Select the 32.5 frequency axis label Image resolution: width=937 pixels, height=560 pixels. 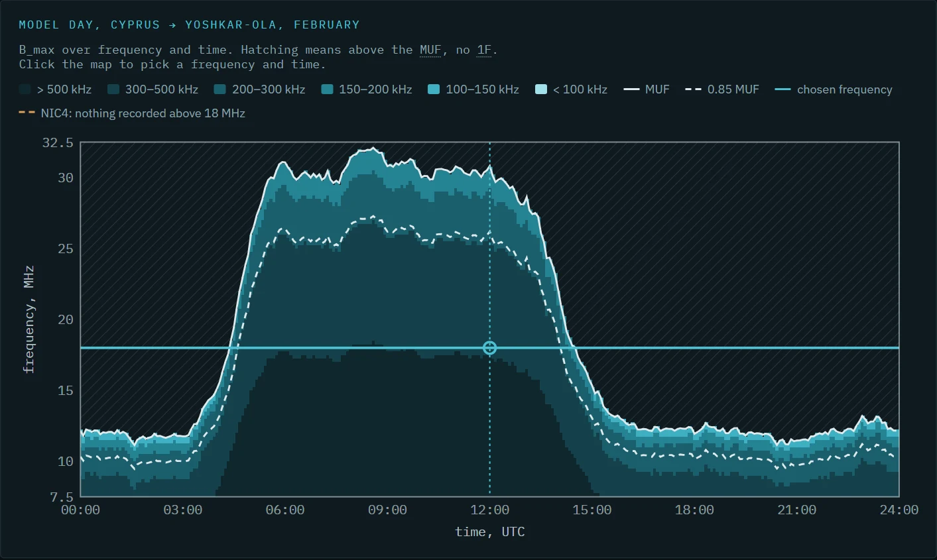pyautogui.click(x=58, y=142)
